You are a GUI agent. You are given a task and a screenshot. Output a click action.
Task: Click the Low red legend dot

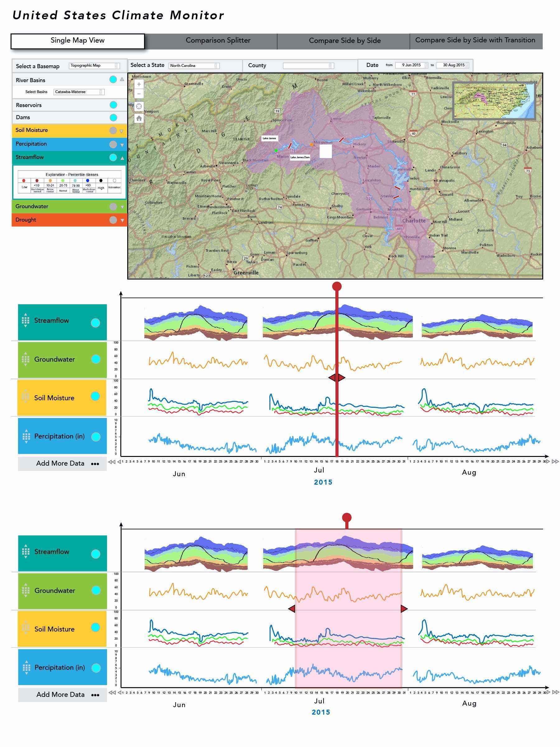click(x=24, y=181)
